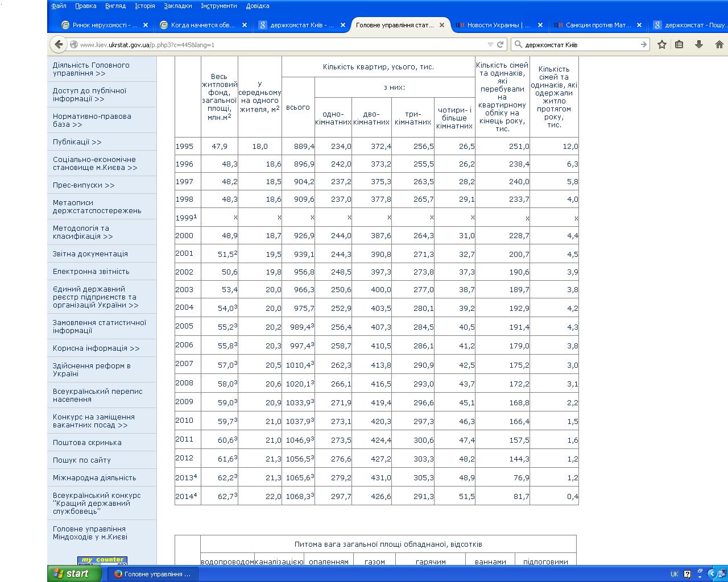Open the downloads arrow icon
This screenshot has height=582, width=728.
(699, 44)
